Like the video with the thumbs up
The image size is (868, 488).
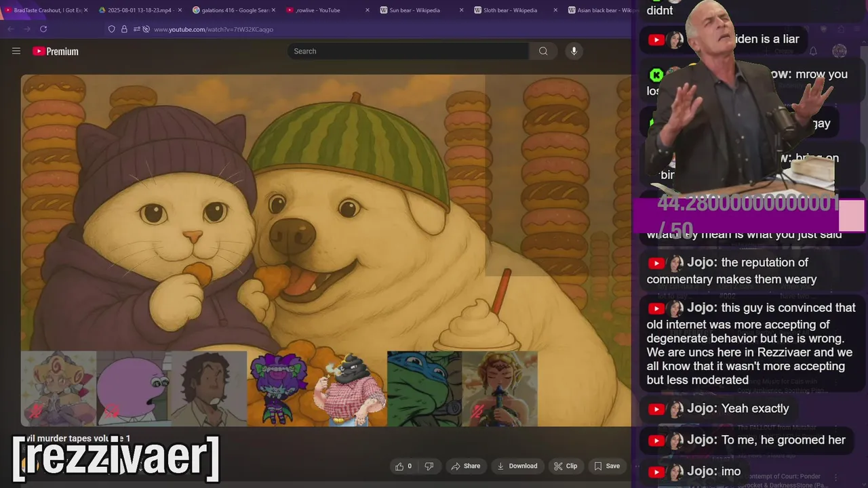pos(403,466)
